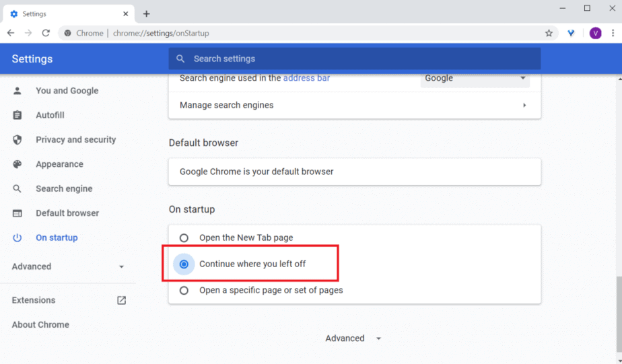Open Extensions via the external link icon
The width and height of the screenshot is (622, 364).
(x=121, y=300)
